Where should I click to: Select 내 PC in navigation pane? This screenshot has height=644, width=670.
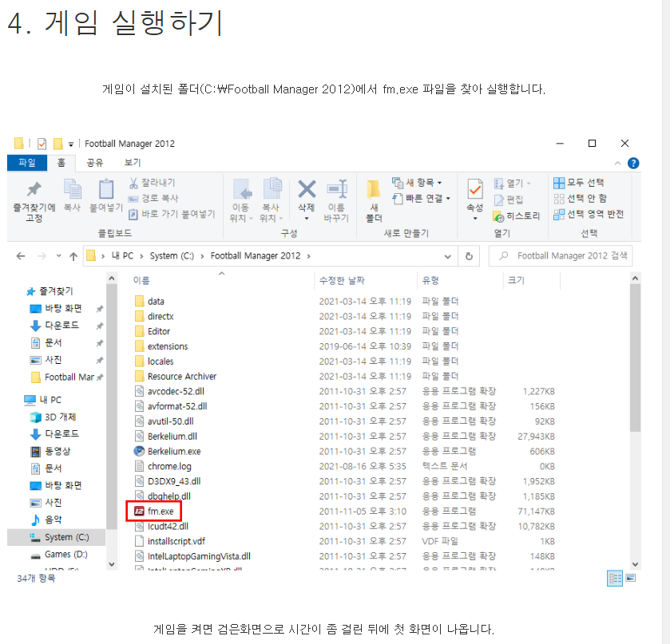point(50,400)
